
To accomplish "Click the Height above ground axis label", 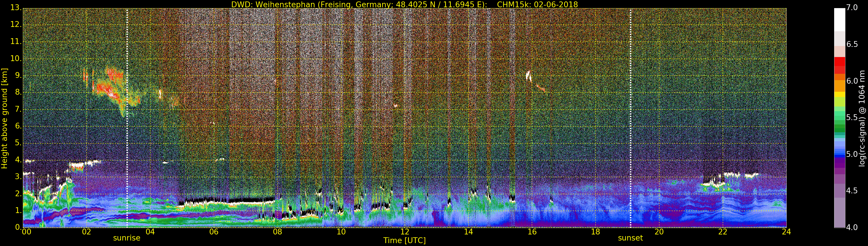I will pos(4,118).
